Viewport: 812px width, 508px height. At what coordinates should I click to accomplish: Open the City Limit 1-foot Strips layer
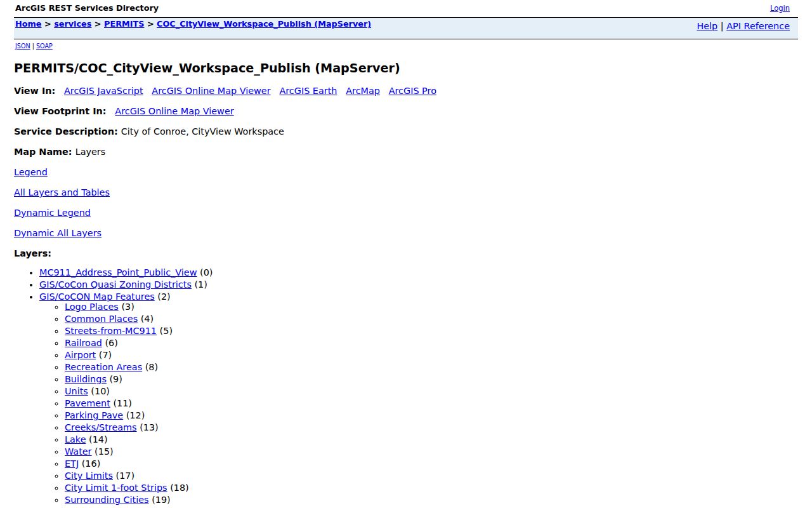click(x=116, y=488)
